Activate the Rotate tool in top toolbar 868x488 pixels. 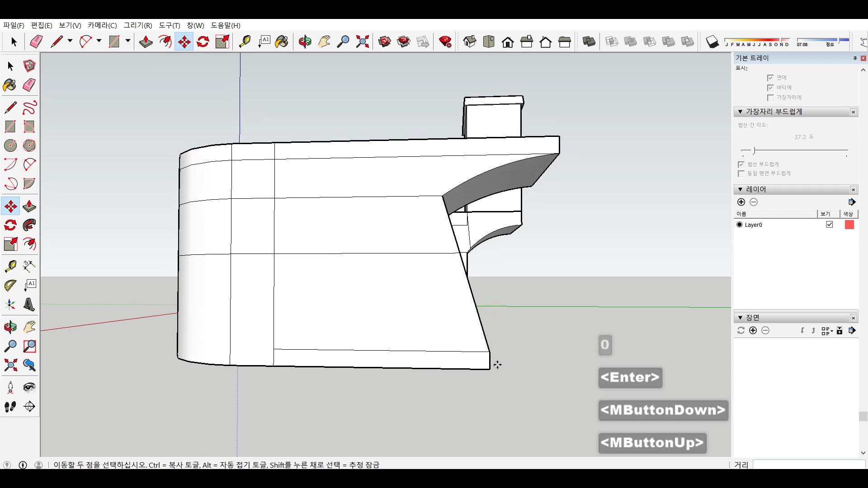(203, 42)
